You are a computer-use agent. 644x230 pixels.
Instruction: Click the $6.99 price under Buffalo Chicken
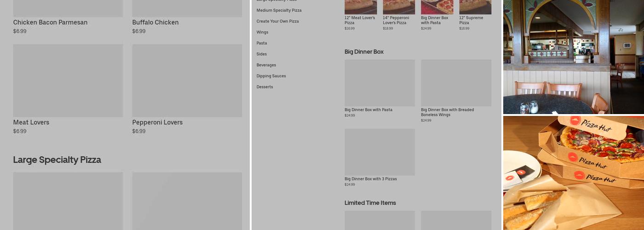point(139,31)
